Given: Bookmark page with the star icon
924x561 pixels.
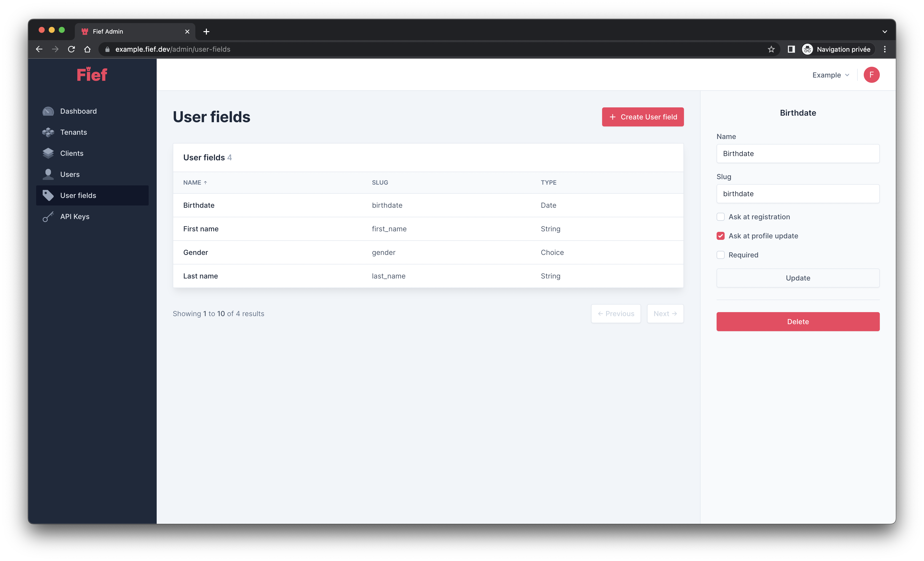Looking at the screenshot, I should pos(771,49).
